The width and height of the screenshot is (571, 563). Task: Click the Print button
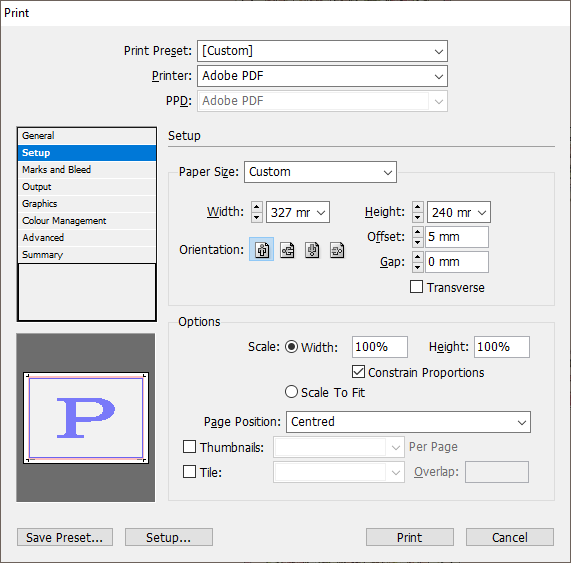tap(410, 537)
